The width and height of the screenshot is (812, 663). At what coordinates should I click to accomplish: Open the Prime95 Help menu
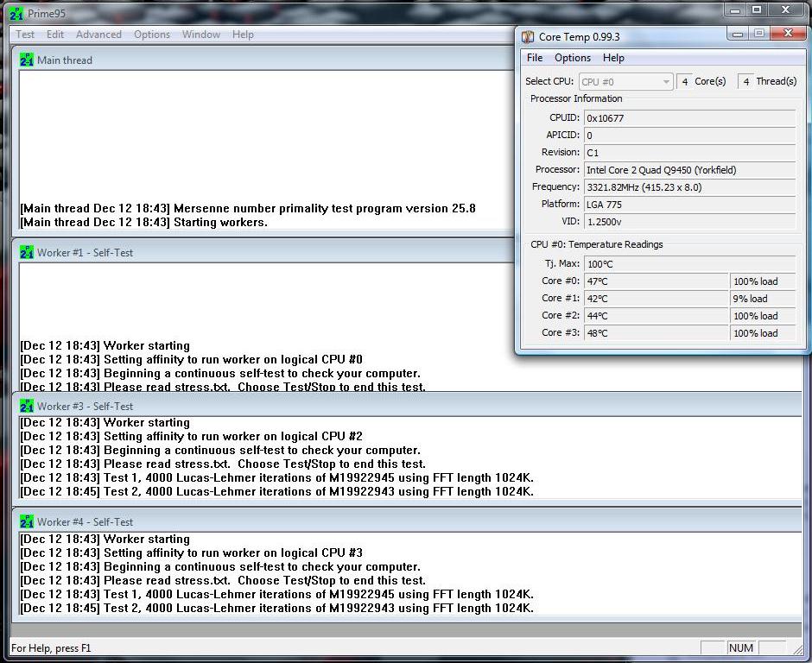click(x=243, y=35)
